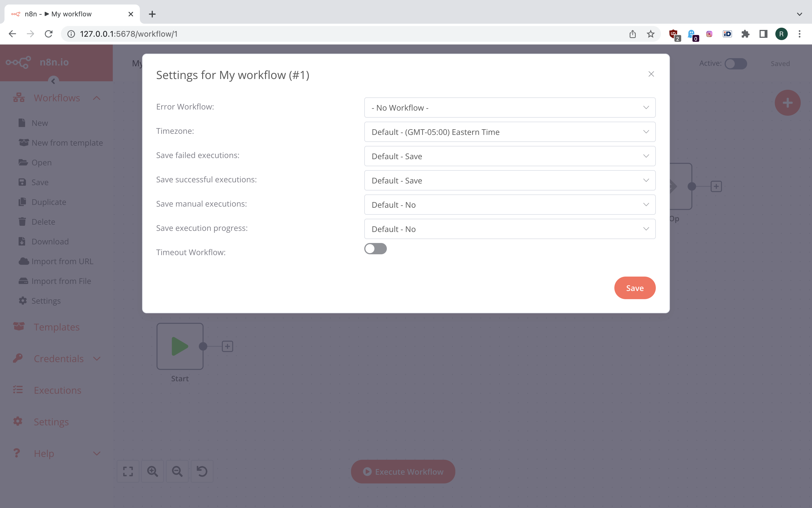Click Save button in the settings dialog
This screenshot has width=812, height=508.
pos(634,288)
